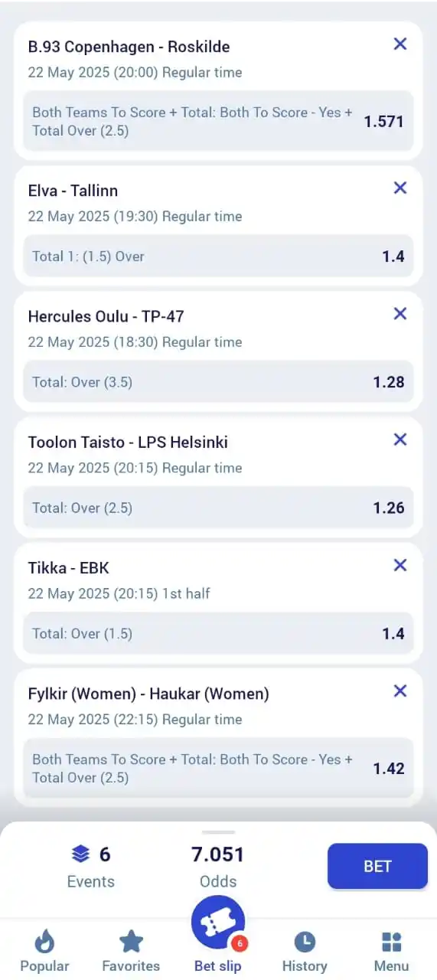Tap the stacked layers Events icon
This screenshot has height=980, width=437.
coord(80,854)
